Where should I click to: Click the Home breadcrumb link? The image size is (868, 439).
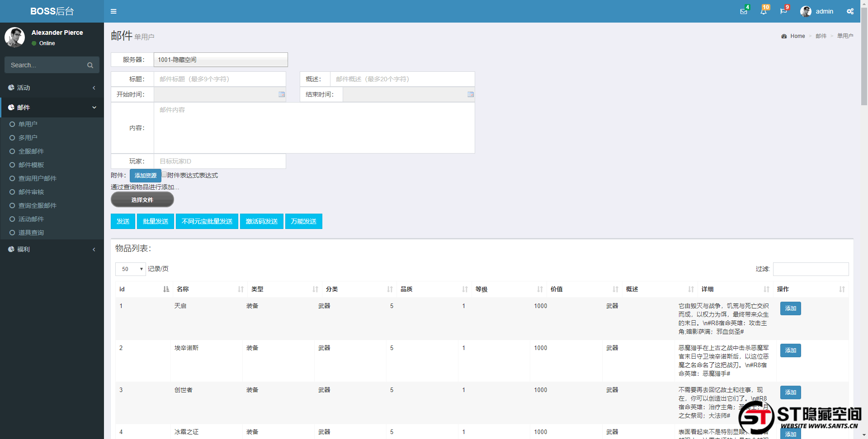797,36
